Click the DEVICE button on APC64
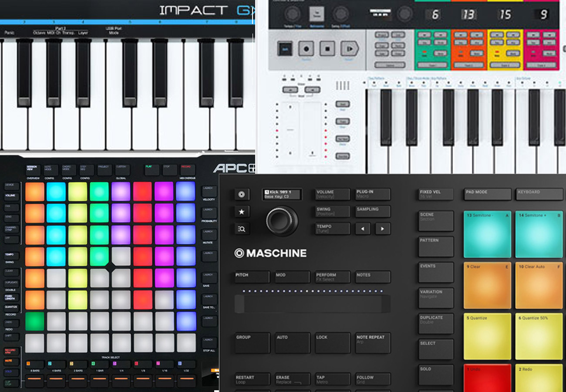566x392 pixels. (x=11, y=186)
